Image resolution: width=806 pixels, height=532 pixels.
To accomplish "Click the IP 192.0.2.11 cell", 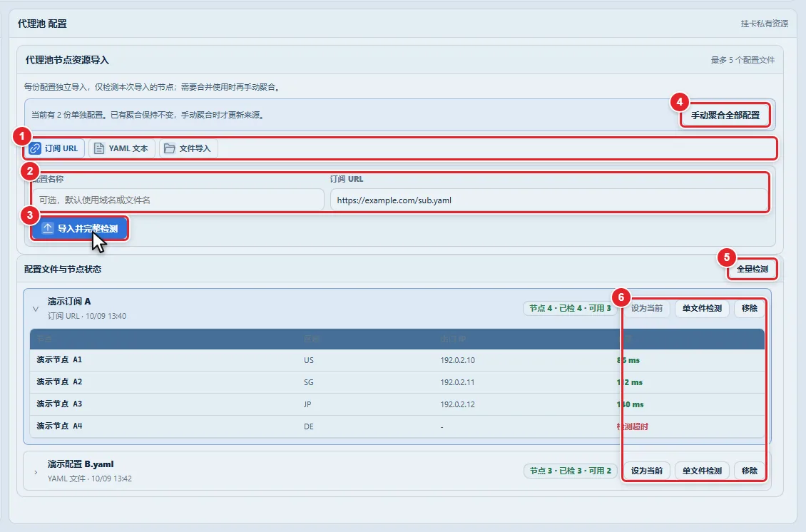I will point(457,382).
